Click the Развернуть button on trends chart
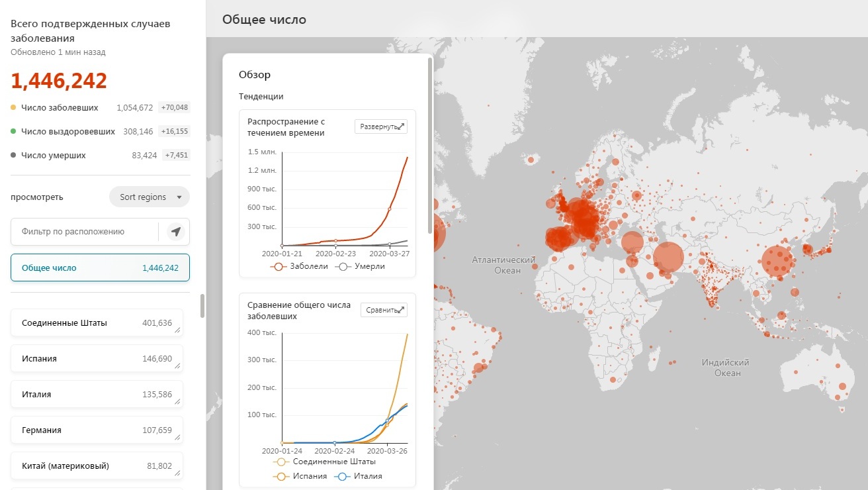The width and height of the screenshot is (868, 490). (381, 126)
